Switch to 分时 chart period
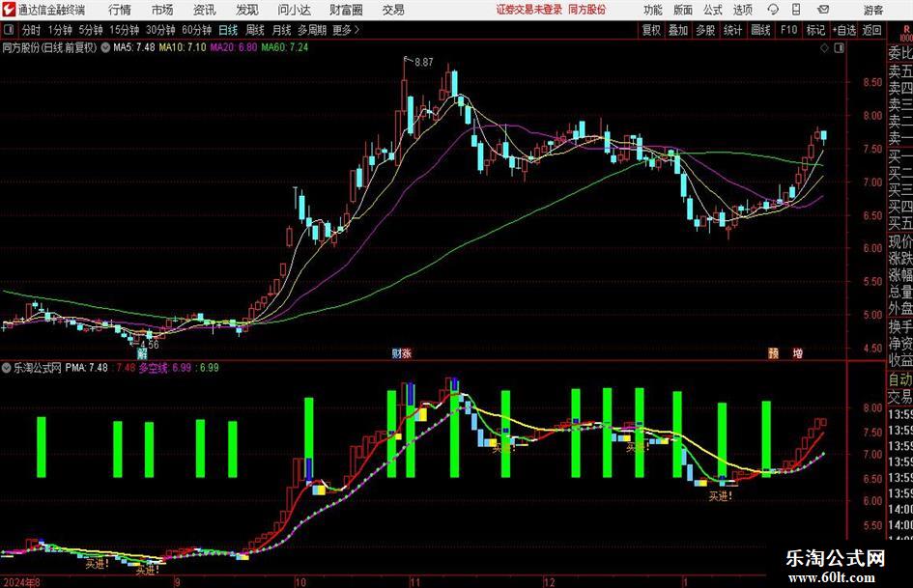This screenshot has height=588, width=913. coord(32,30)
